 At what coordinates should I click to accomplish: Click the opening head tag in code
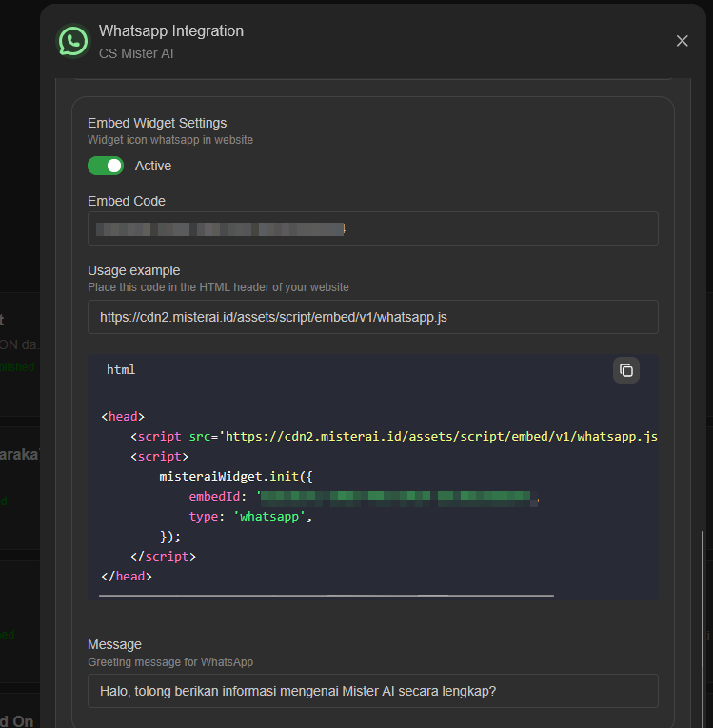(x=123, y=416)
